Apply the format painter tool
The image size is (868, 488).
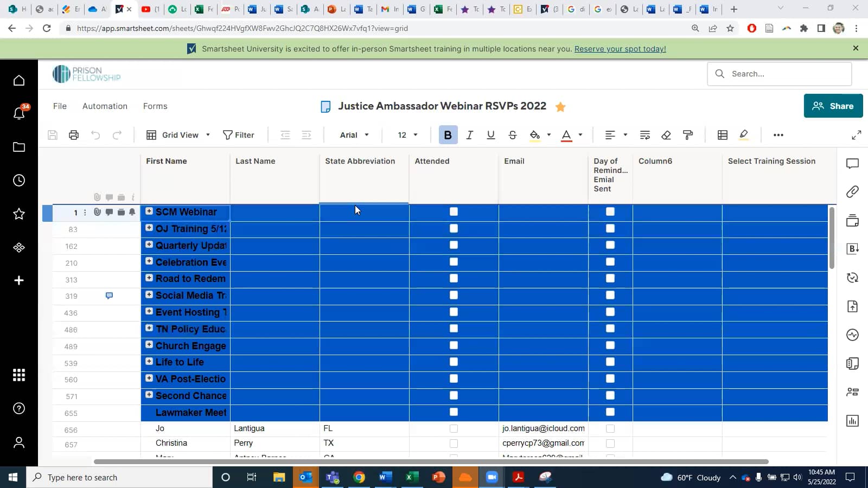688,135
